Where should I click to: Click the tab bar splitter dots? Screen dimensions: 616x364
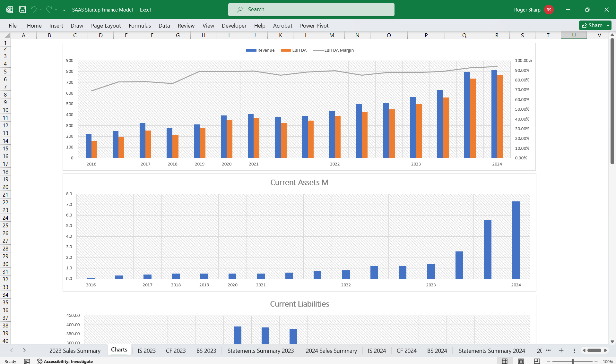pos(574,351)
